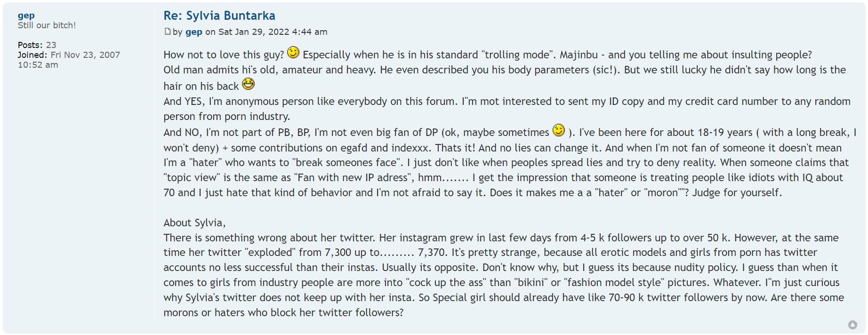Open gep's profile from the left sidebar username
Screen dimensions: 868x335
(x=26, y=16)
